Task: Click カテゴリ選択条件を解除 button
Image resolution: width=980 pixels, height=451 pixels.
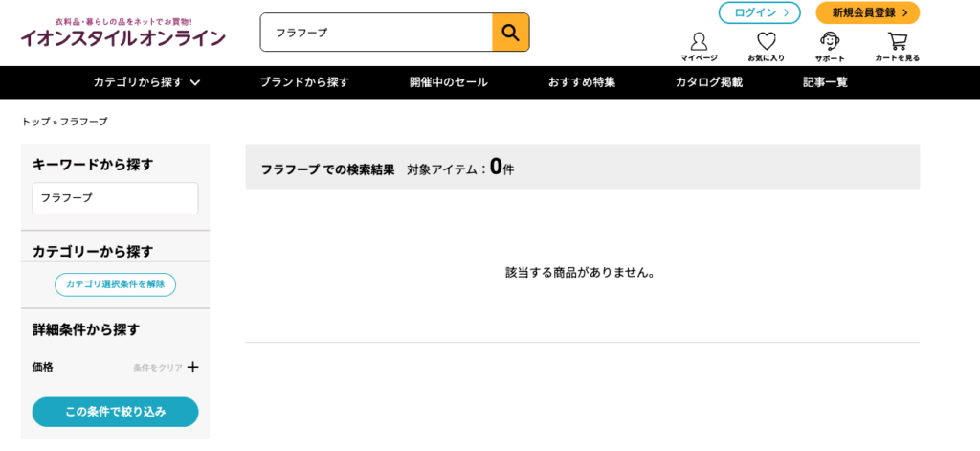Action: (115, 284)
